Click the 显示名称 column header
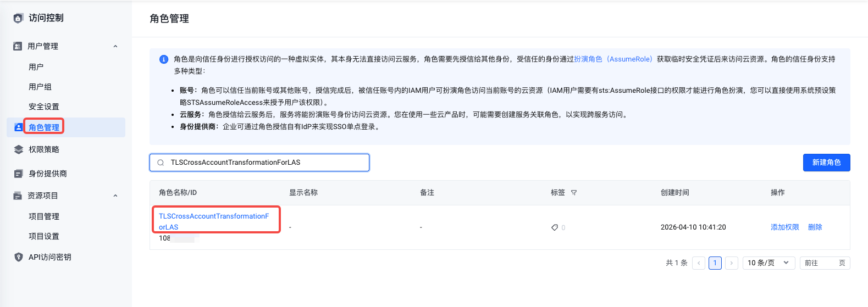The height and width of the screenshot is (307, 868). click(303, 193)
